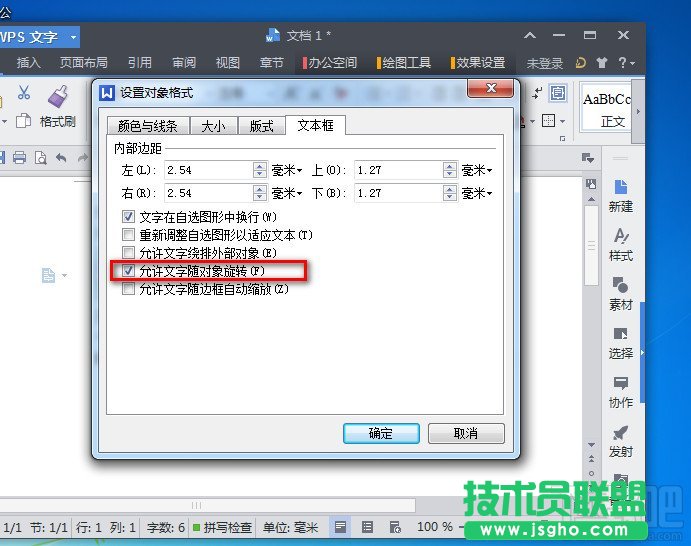The height and width of the screenshot is (546, 691).
Task: Click the 取消 cancel button
Action: [466, 433]
